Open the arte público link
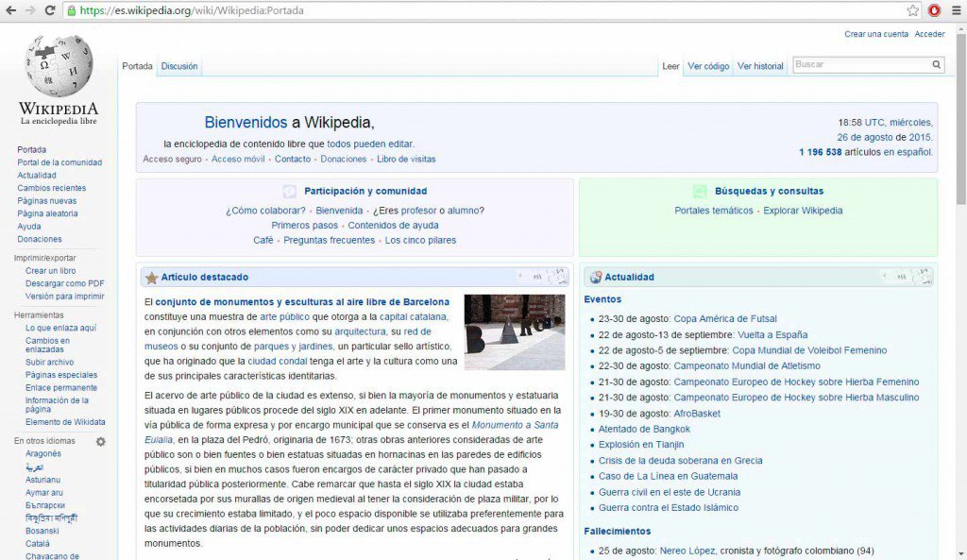Viewport: 967px width, 560px height. coord(285,317)
